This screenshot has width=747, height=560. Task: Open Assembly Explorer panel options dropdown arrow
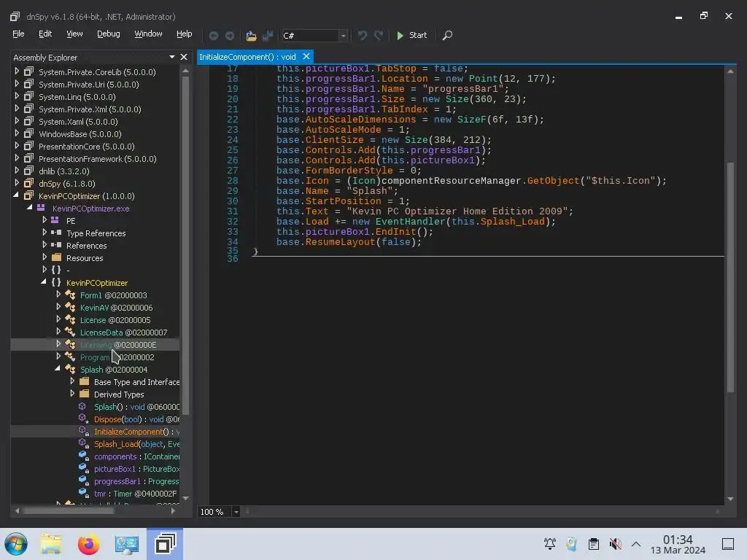tap(172, 57)
